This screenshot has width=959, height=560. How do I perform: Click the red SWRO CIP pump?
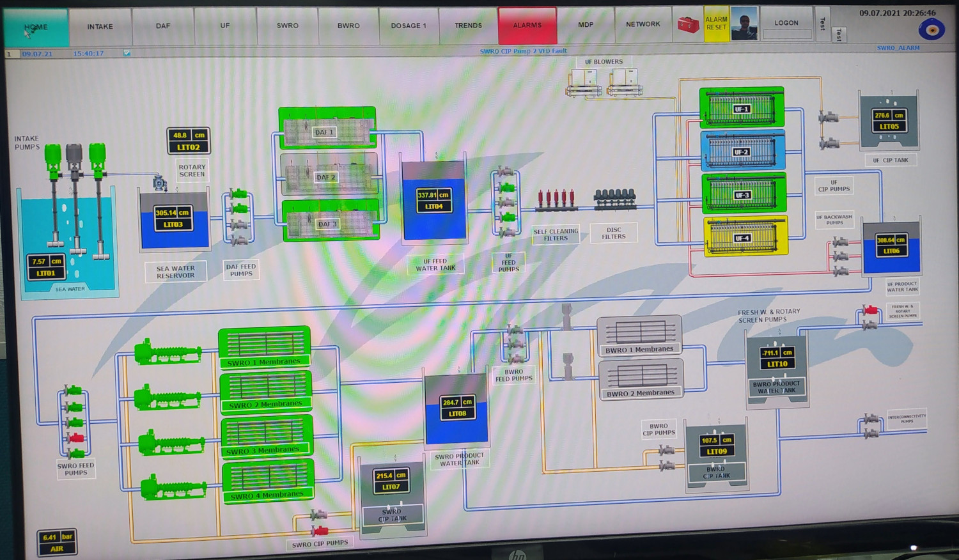click(319, 531)
